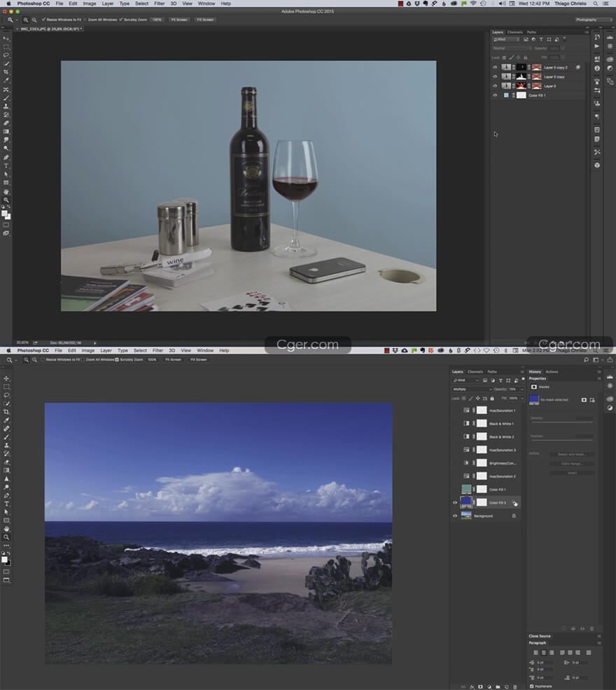Viewport: 616px width, 690px height.
Task: Select Rectangular Marquee tool in top Photoshop window
Action: click(6, 47)
